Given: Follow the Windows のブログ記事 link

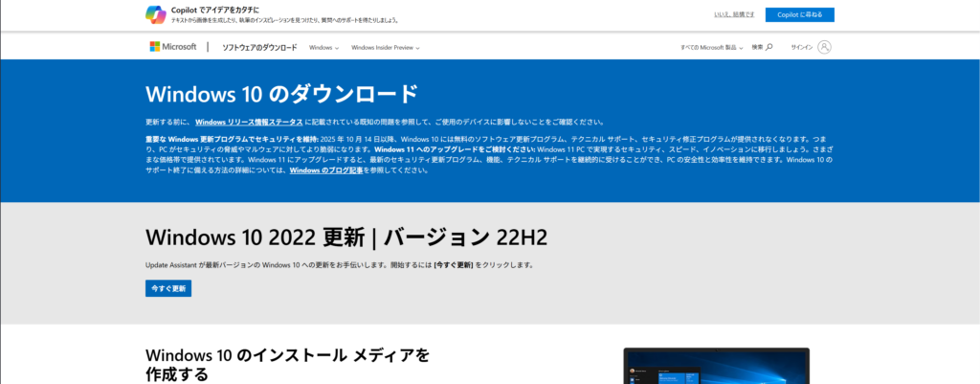Looking at the screenshot, I should [x=323, y=169].
